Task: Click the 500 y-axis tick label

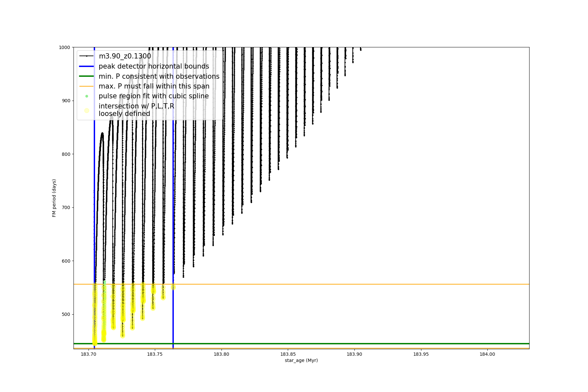Action: click(x=66, y=314)
